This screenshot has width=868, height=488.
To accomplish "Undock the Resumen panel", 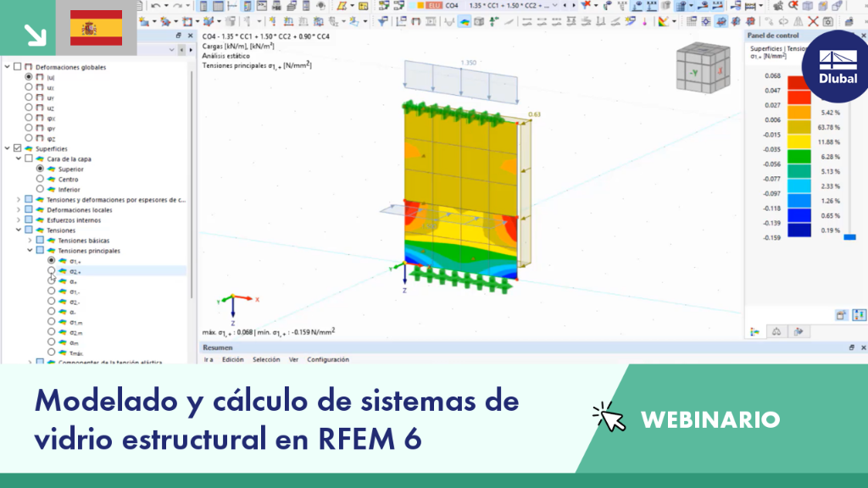I will coord(851,347).
